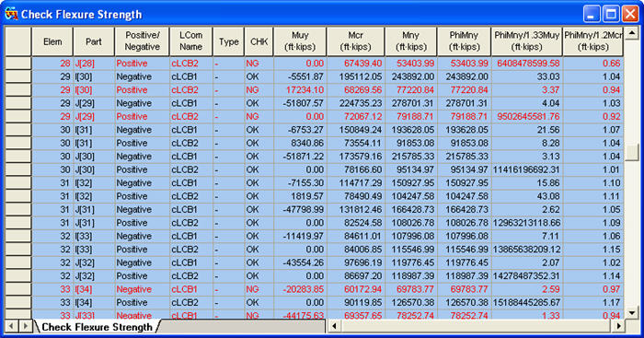Click the application icon in the title bar

(x=11, y=14)
